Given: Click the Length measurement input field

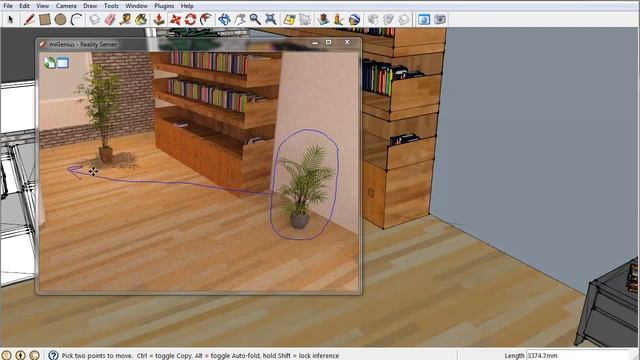Looking at the screenshot, I should pos(579,356).
